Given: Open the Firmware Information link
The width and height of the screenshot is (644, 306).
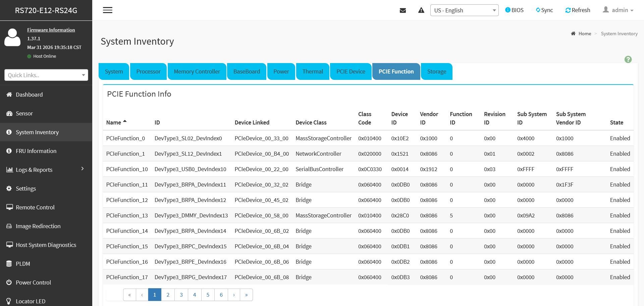Looking at the screenshot, I should (51, 30).
